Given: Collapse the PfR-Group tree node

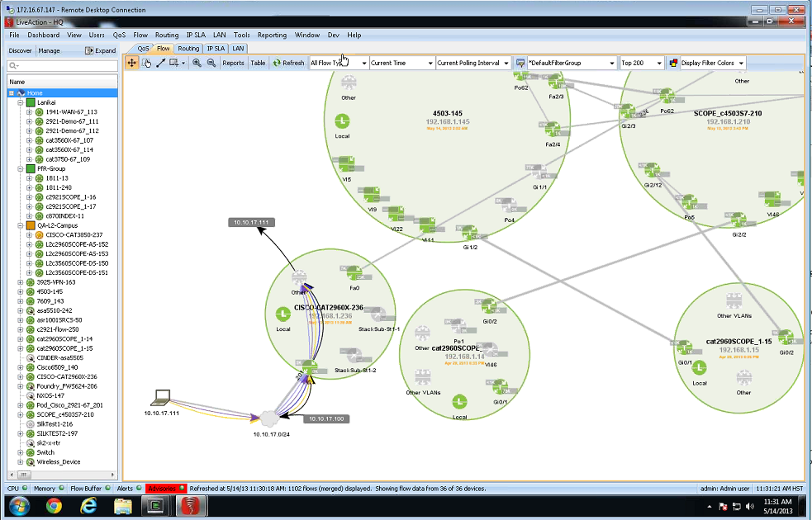Looking at the screenshot, I should 20,168.
